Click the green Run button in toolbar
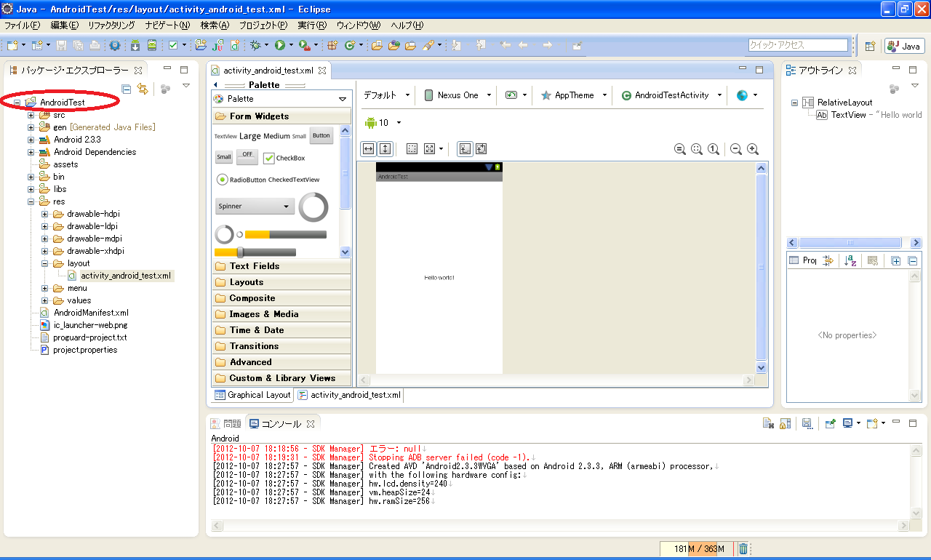 tap(280, 45)
